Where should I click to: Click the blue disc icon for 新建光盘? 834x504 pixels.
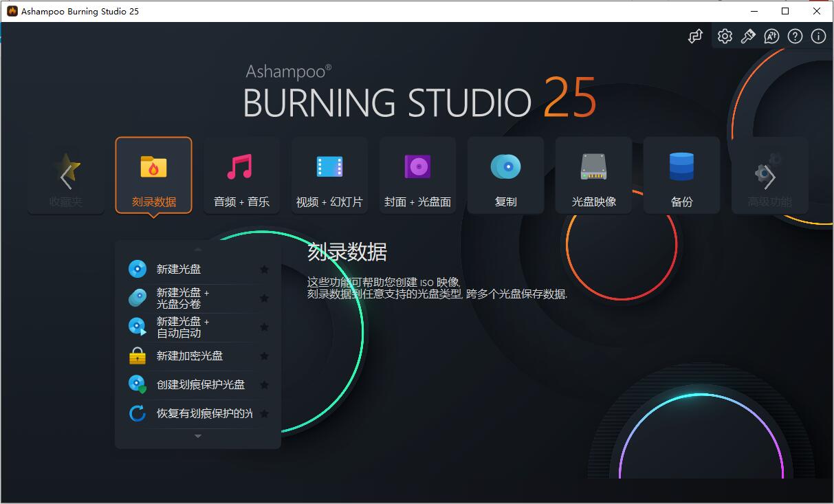point(137,269)
